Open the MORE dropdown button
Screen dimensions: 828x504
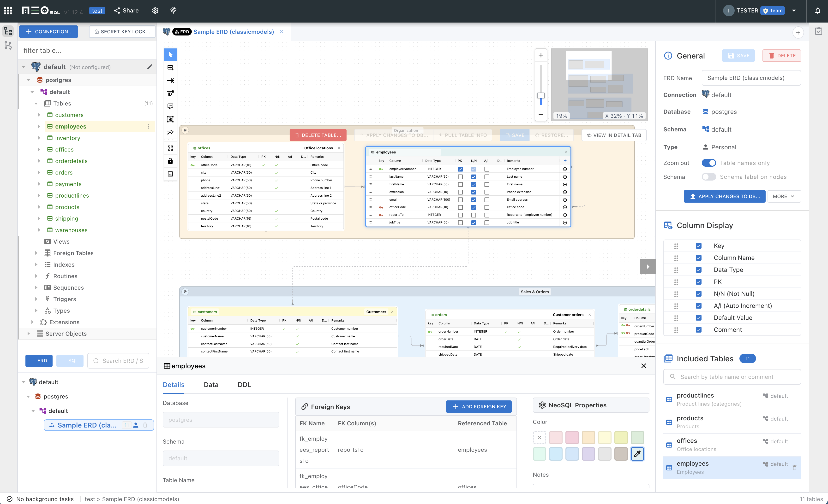784,196
